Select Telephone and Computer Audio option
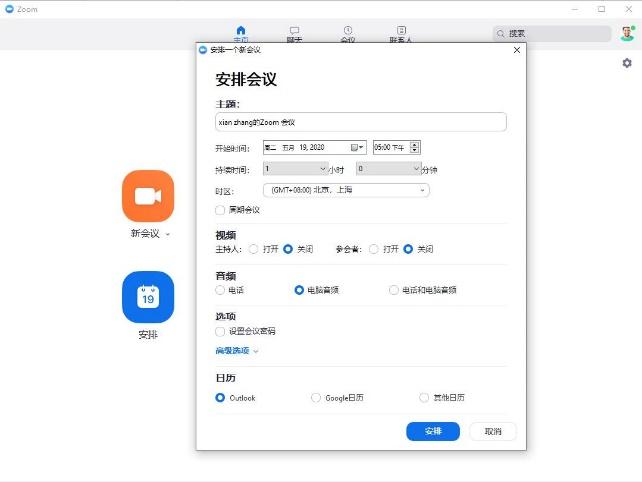The width and height of the screenshot is (642, 482). pyautogui.click(x=393, y=290)
